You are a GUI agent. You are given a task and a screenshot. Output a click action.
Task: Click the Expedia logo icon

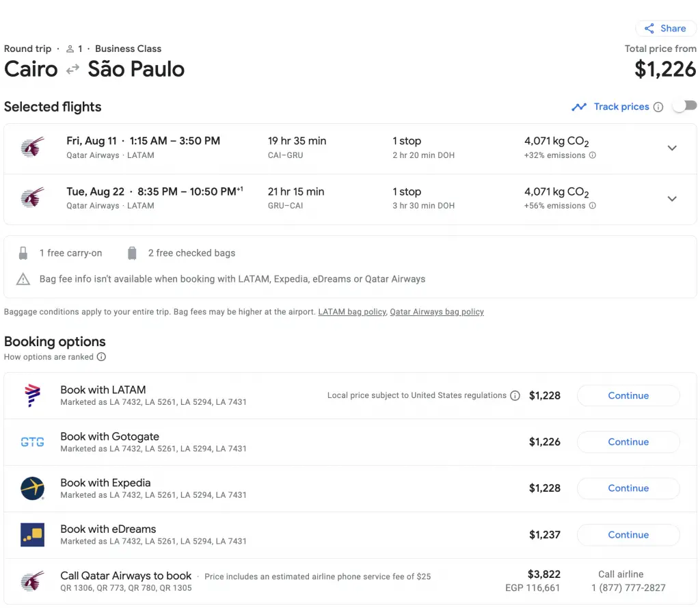32,488
